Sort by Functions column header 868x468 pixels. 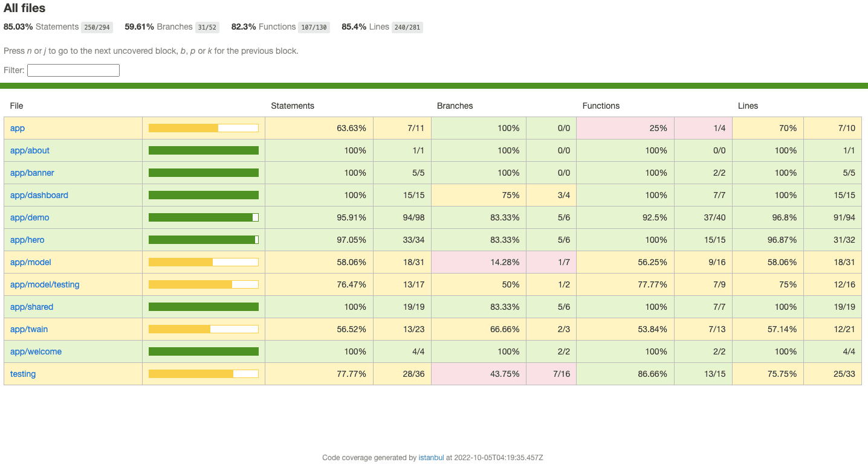tap(601, 106)
